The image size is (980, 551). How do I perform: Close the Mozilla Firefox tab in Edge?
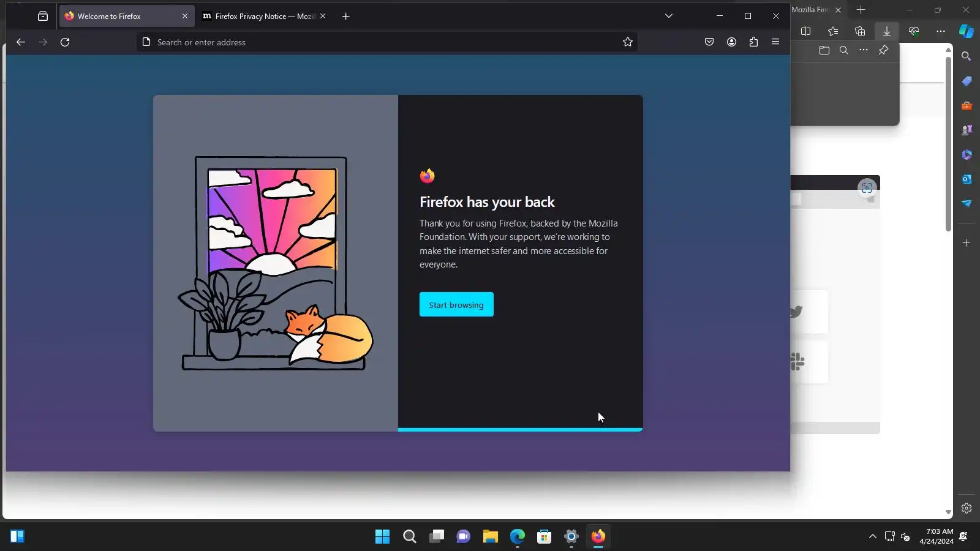[838, 10]
